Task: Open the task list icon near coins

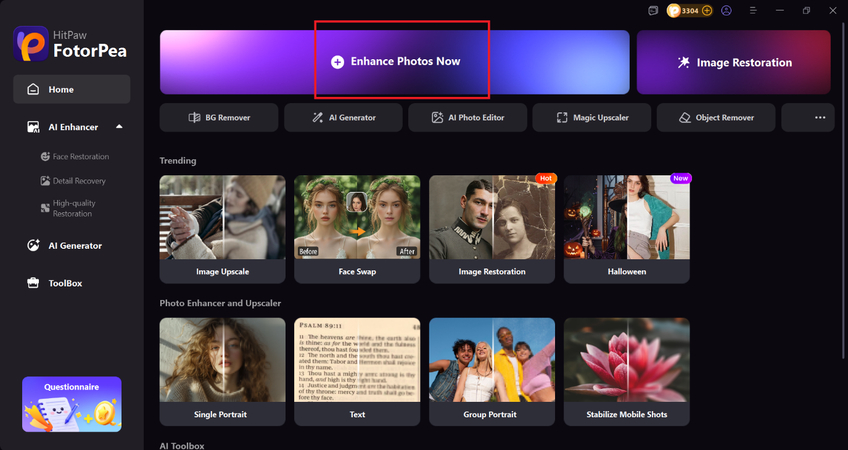Action: point(653,10)
